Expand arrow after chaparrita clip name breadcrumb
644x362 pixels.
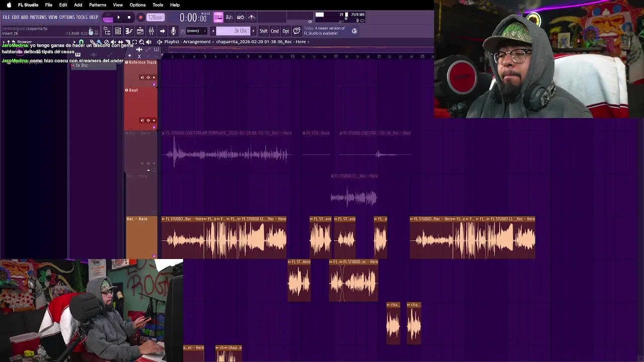[x=308, y=42]
